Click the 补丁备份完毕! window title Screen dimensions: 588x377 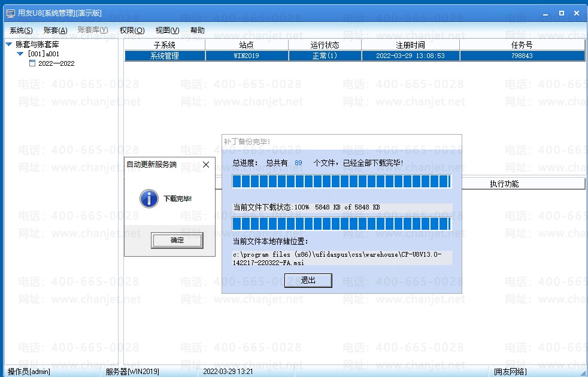point(247,142)
